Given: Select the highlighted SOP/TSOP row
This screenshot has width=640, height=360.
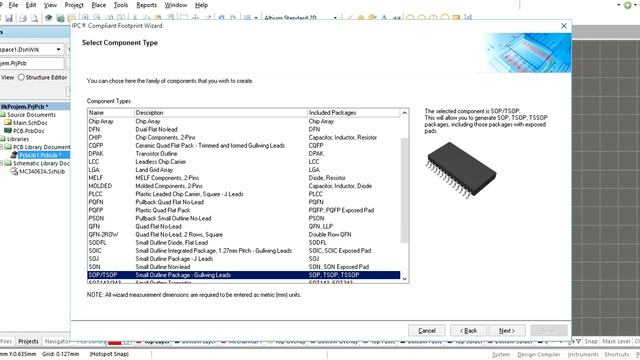Looking at the screenshot, I should (244, 275).
